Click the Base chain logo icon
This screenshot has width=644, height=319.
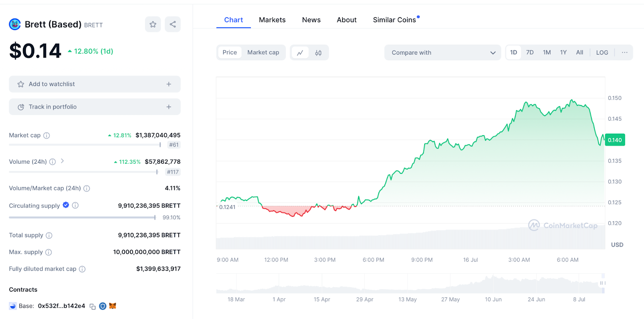point(13,306)
